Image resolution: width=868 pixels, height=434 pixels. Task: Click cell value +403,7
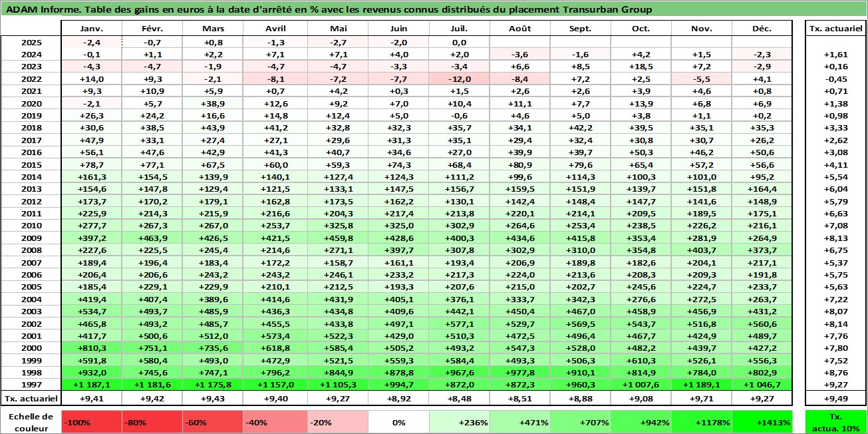[x=701, y=250]
